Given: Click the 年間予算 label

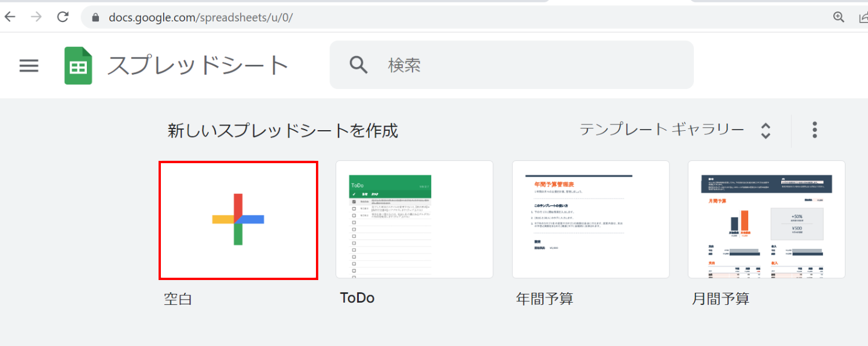Looking at the screenshot, I should point(545,299).
